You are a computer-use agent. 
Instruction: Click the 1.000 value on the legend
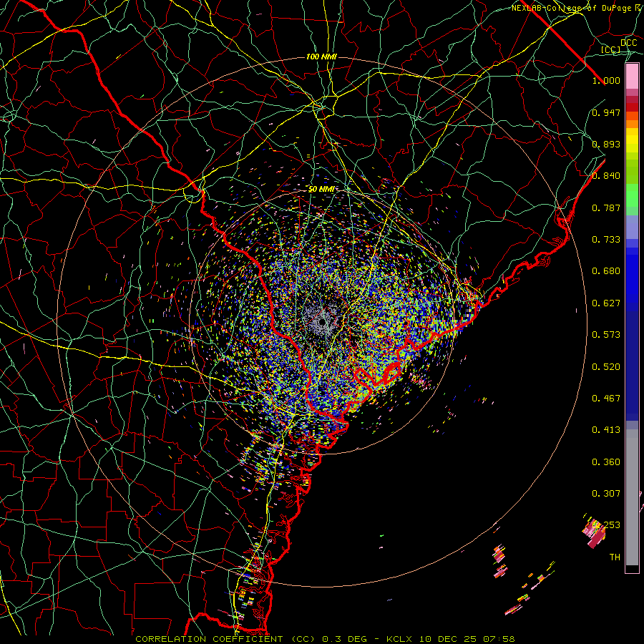click(606, 80)
